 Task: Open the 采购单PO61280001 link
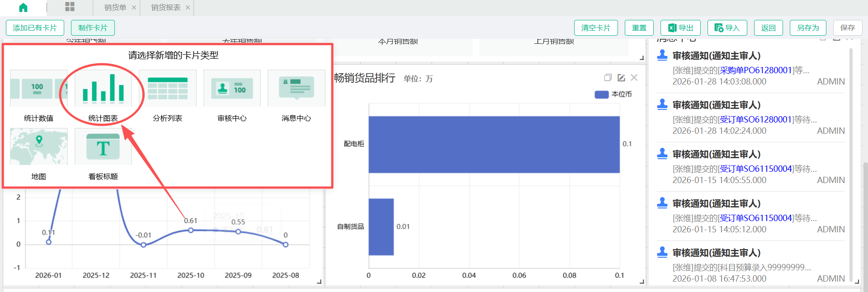click(x=756, y=71)
